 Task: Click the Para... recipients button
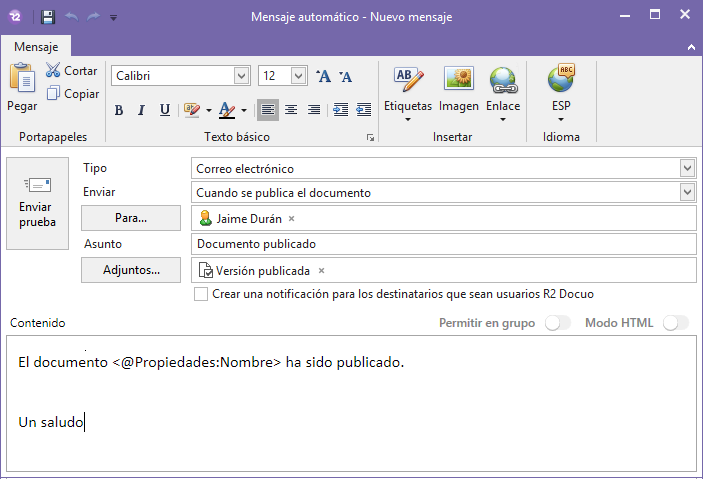(x=130, y=217)
